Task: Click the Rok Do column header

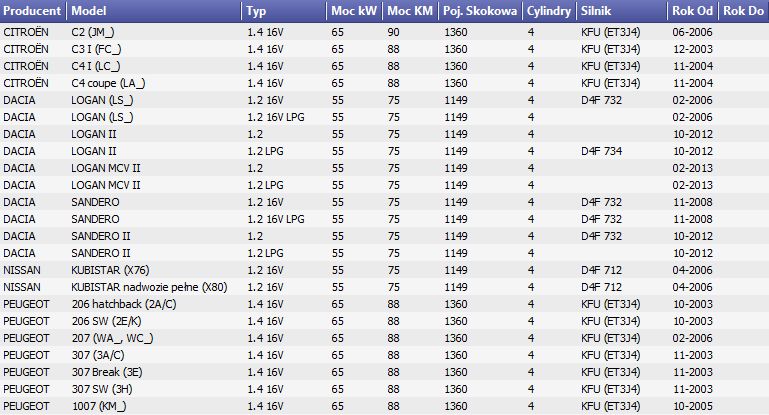Action: 743,11
